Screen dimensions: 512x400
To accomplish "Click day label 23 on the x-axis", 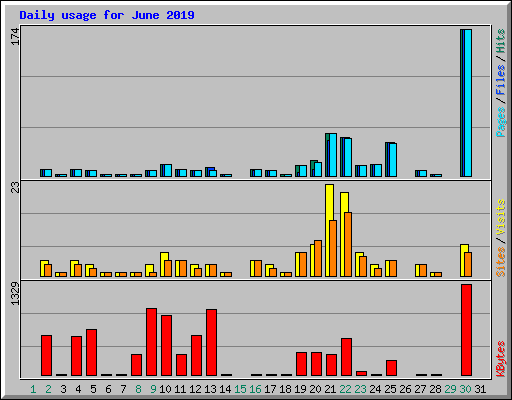I will coord(360,389).
